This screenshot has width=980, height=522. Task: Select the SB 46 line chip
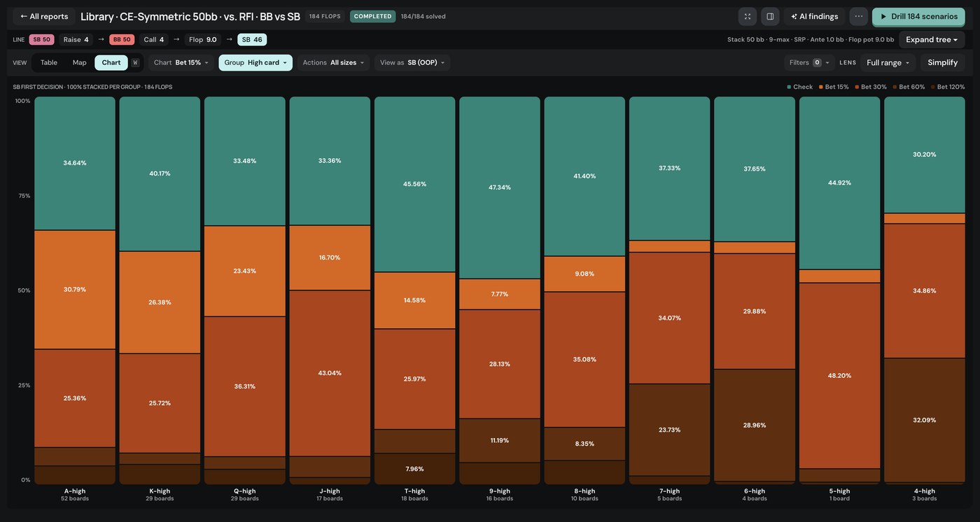click(252, 40)
